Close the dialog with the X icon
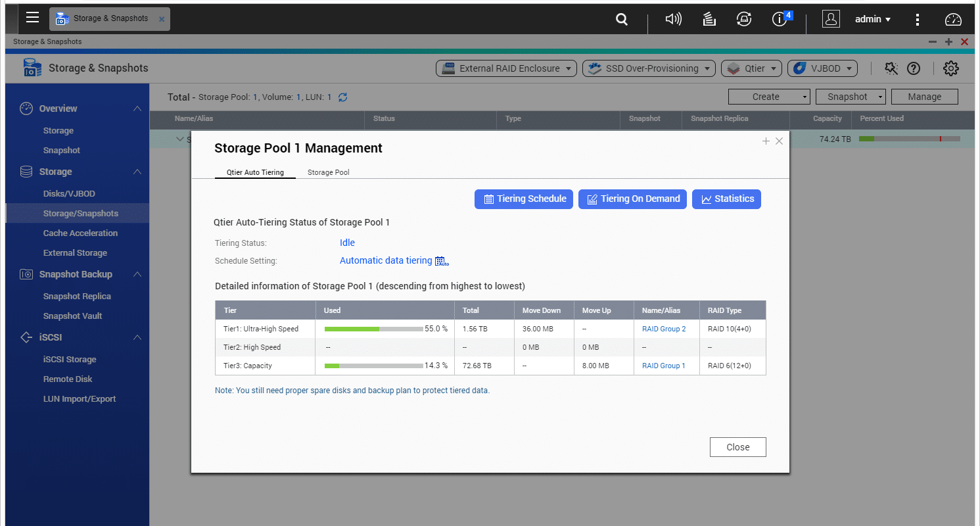 (779, 141)
